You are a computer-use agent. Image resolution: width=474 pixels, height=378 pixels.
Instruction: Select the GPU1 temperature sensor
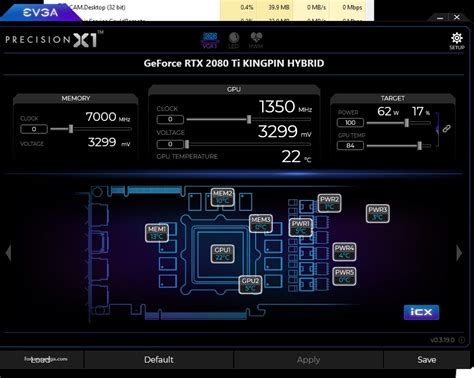pyautogui.click(x=222, y=254)
